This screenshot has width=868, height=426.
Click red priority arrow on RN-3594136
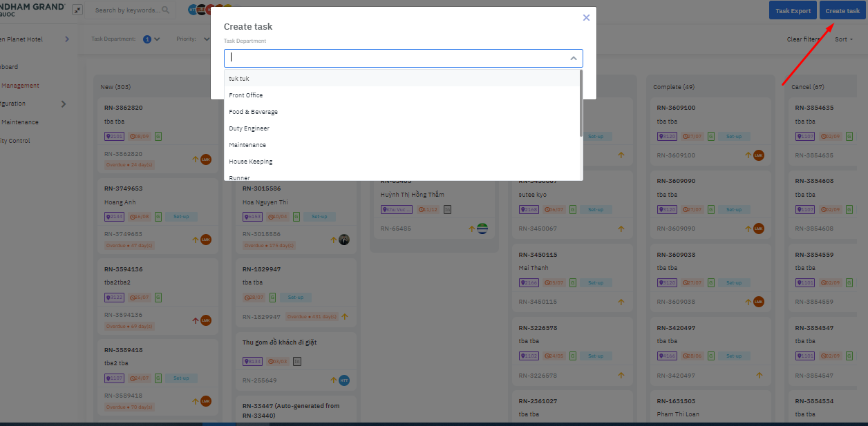[x=196, y=320]
